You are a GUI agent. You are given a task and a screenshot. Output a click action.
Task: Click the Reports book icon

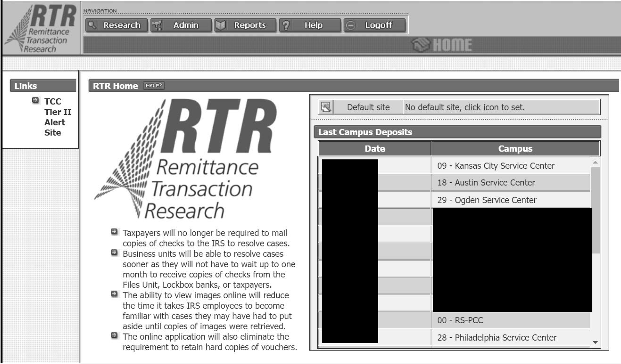tap(221, 25)
